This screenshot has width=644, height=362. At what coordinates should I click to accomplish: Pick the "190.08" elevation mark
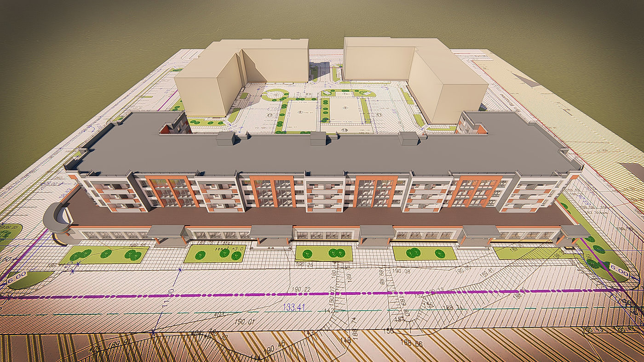tap(400, 271)
